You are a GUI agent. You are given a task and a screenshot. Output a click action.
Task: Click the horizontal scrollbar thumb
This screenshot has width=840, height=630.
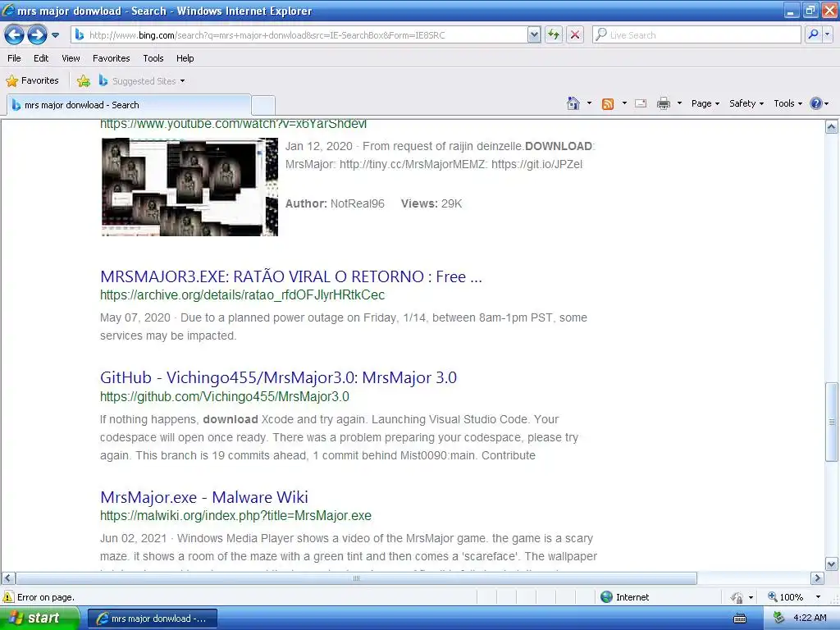tap(356, 578)
